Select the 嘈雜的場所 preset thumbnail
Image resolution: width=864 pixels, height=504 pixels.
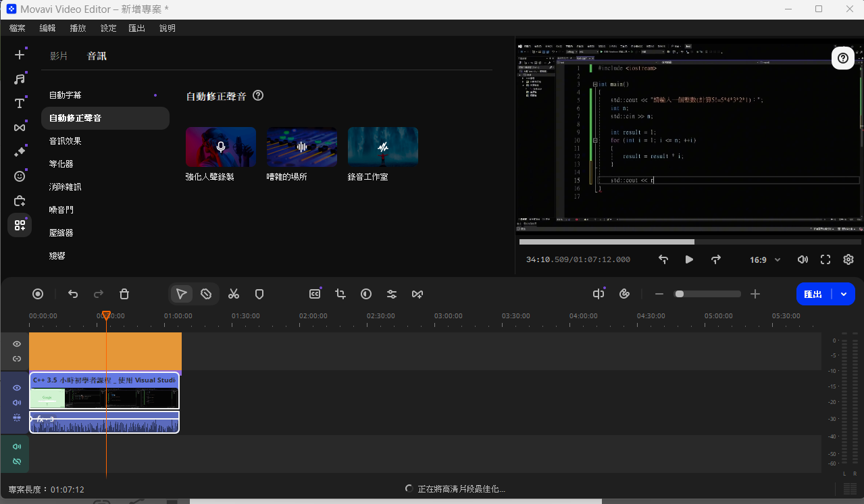tap(301, 147)
